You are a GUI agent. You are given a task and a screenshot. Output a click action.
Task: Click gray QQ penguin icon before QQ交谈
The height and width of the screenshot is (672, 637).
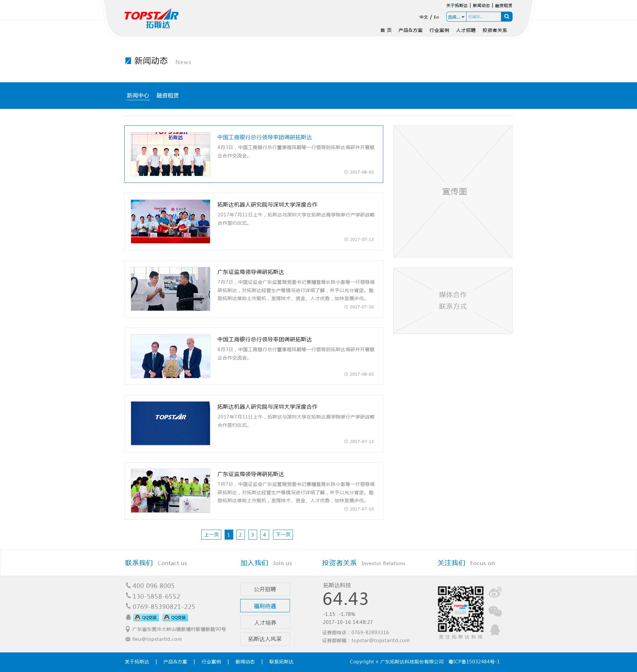tap(128, 617)
